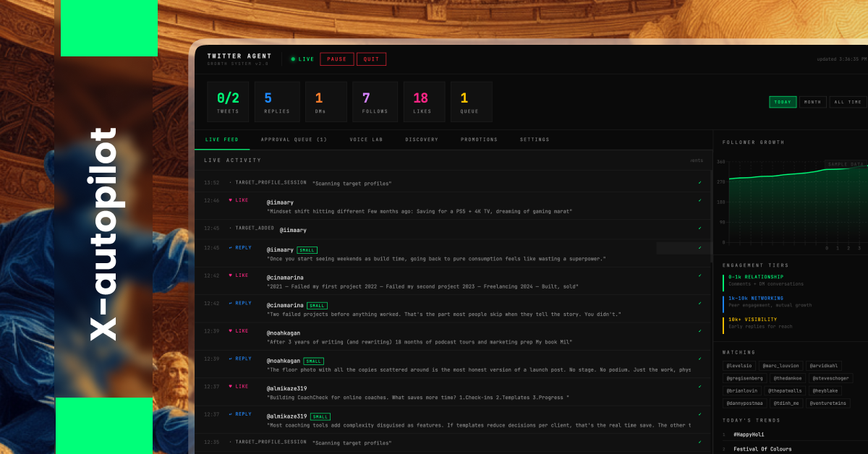Click the checkmark on the TARGET_ADDED @iimaary row
868x454 pixels.
(699, 228)
